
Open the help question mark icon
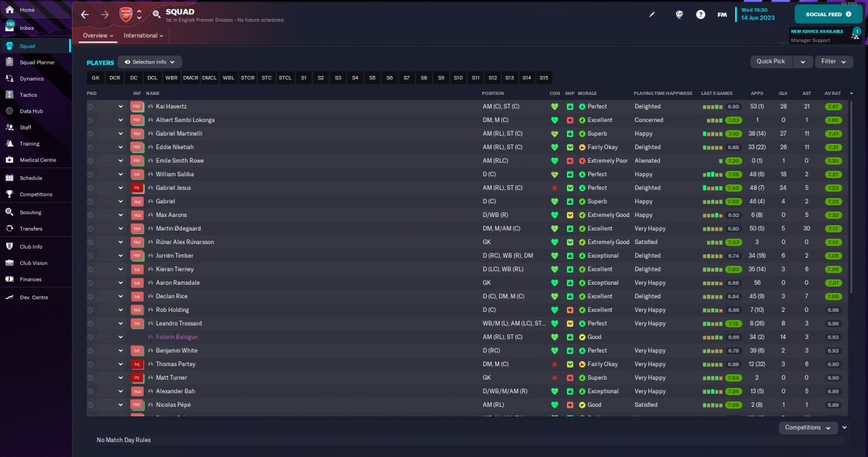pyautogui.click(x=701, y=14)
